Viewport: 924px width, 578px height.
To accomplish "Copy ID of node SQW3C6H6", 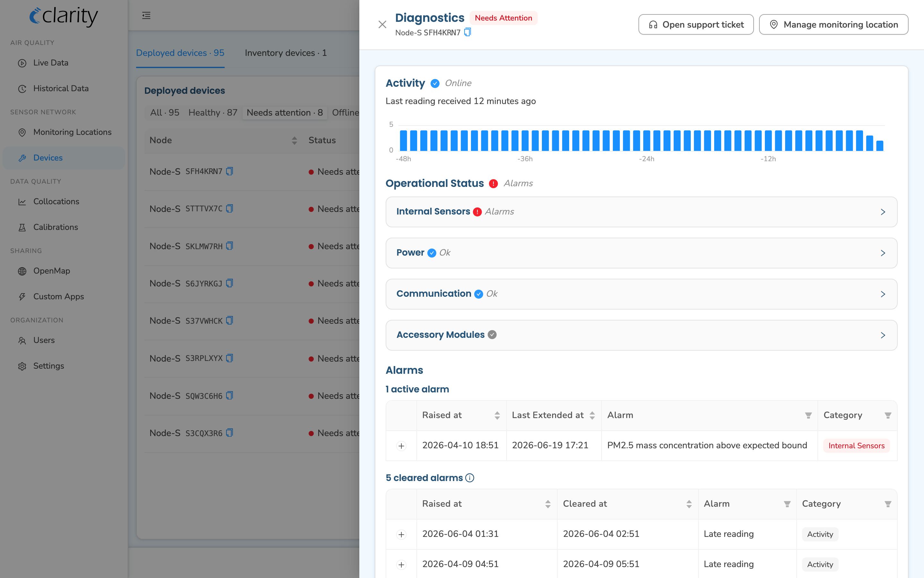I will (x=229, y=396).
